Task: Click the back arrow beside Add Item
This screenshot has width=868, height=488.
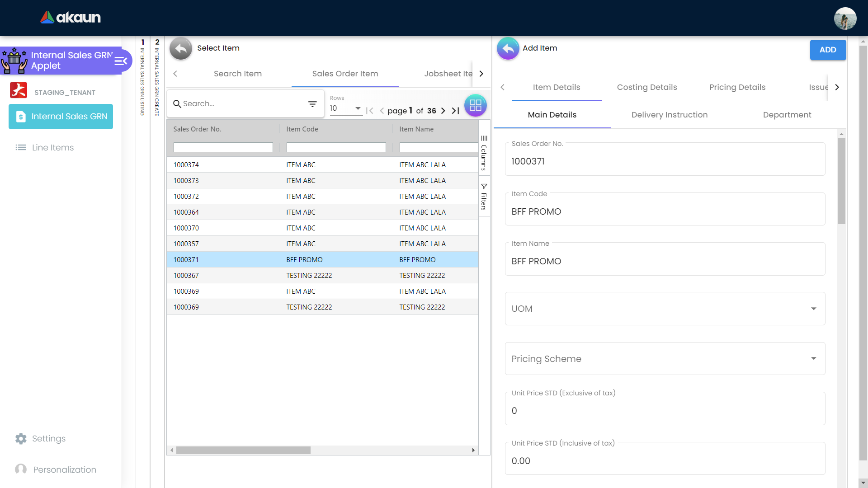Action: click(508, 48)
